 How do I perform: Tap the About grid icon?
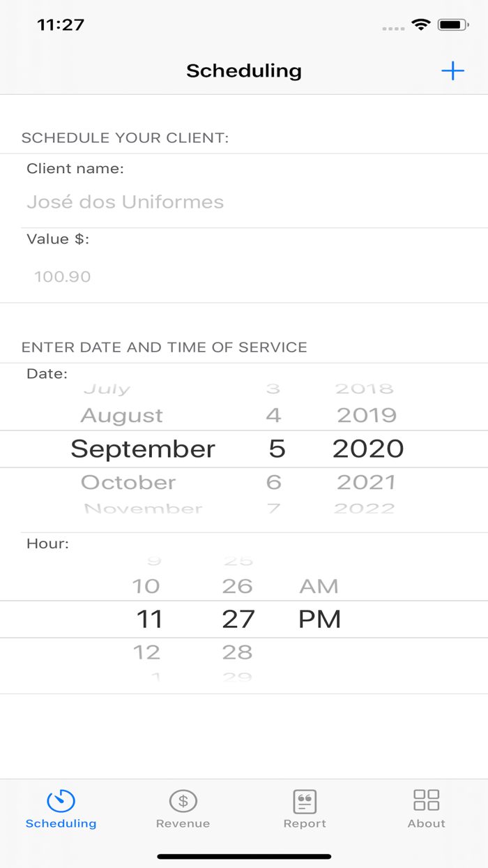click(x=426, y=800)
